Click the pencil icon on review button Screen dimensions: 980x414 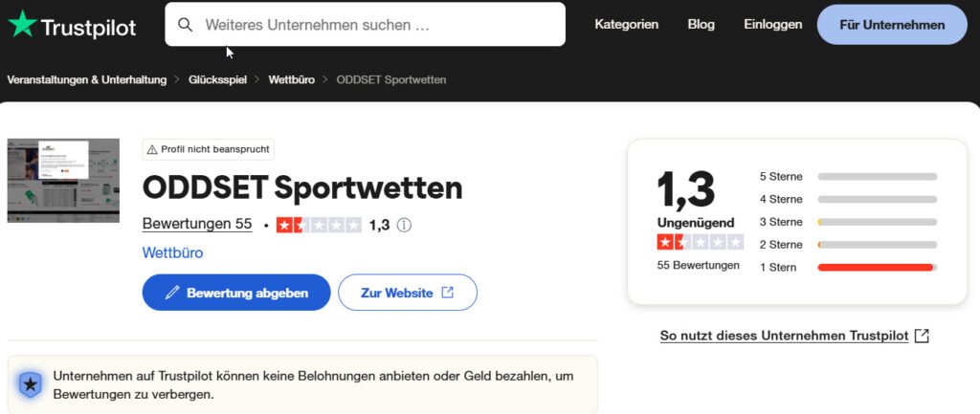pyautogui.click(x=172, y=294)
